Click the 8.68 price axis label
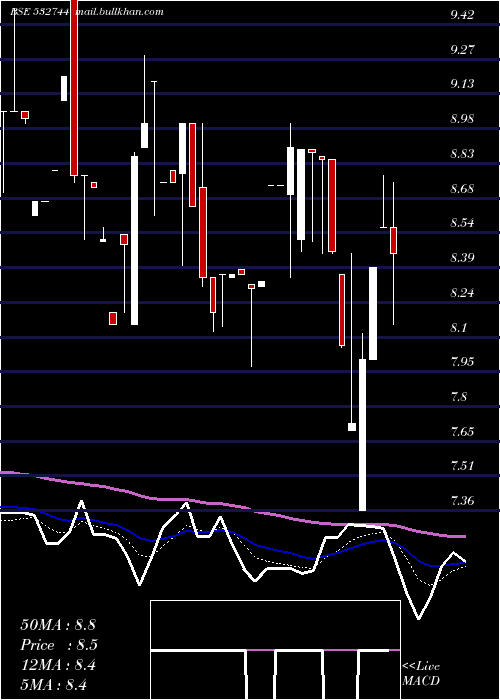 pos(462,188)
